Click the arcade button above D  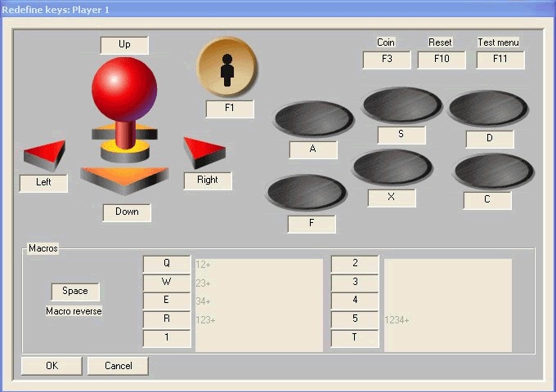(x=489, y=109)
